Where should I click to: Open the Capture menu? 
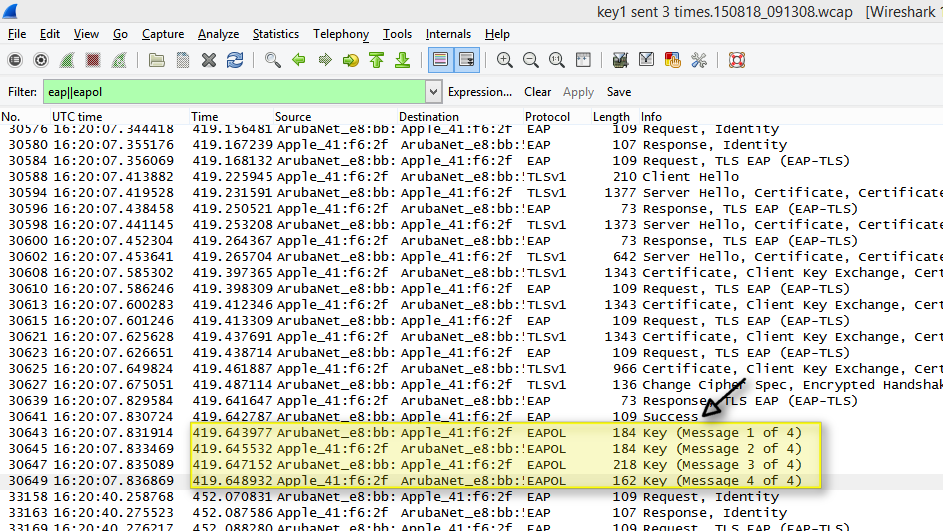click(x=163, y=34)
